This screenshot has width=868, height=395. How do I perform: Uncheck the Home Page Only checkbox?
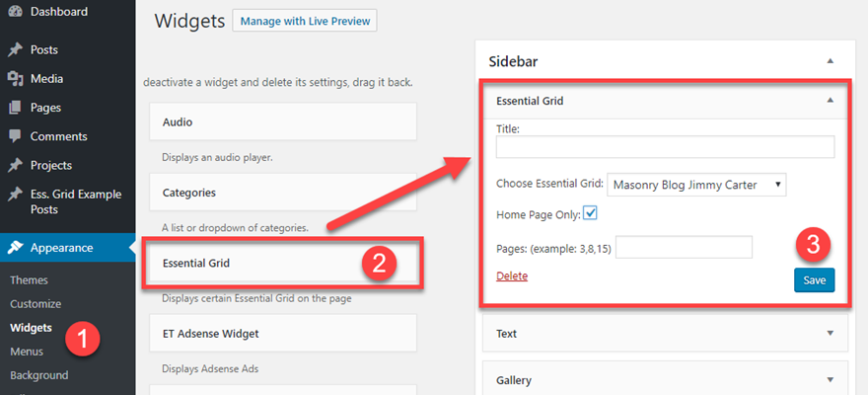[x=591, y=212]
